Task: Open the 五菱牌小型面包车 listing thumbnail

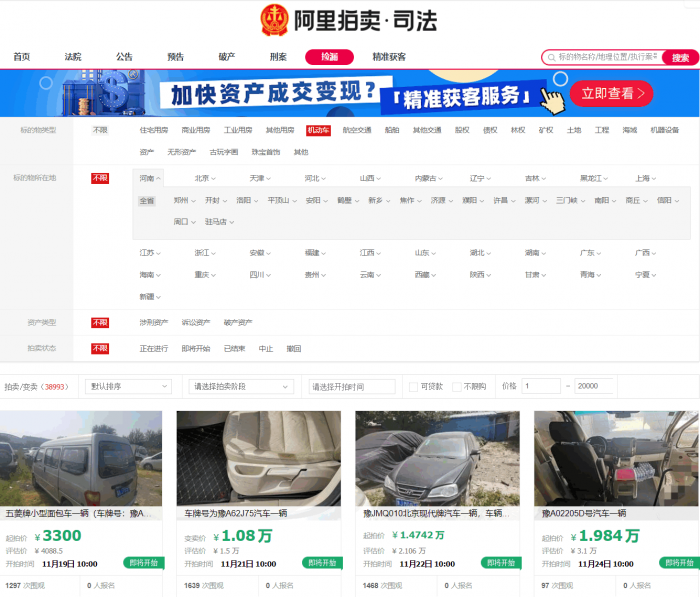Action: click(81, 458)
